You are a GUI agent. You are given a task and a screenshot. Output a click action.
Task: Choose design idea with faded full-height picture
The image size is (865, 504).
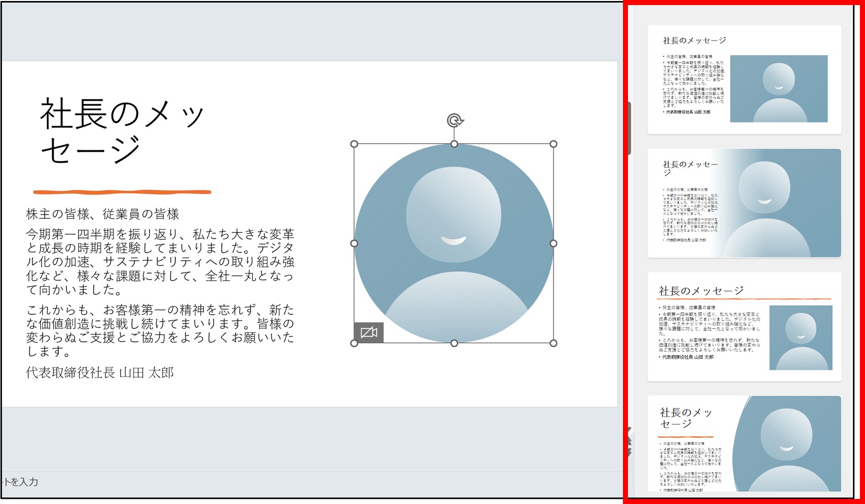point(744,203)
